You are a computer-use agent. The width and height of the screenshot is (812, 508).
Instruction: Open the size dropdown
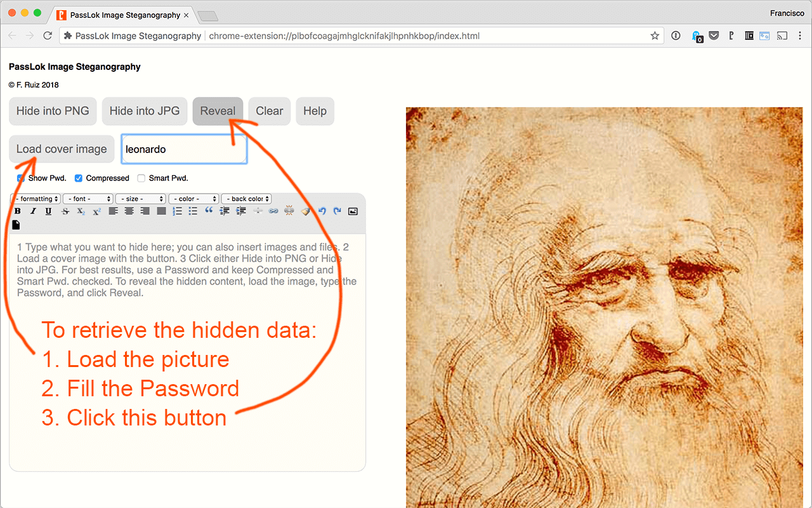(140, 199)
